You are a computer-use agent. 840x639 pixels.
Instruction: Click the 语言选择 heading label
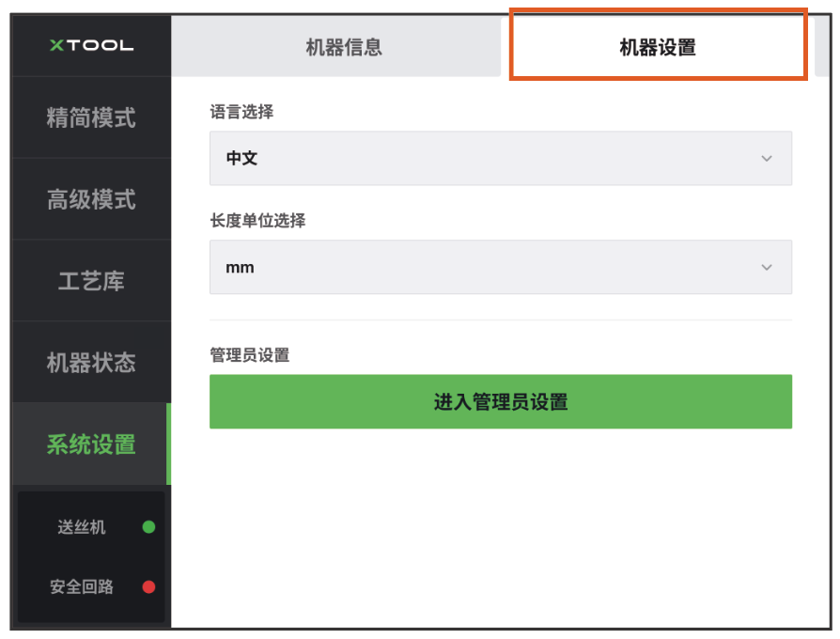(241, 112)
